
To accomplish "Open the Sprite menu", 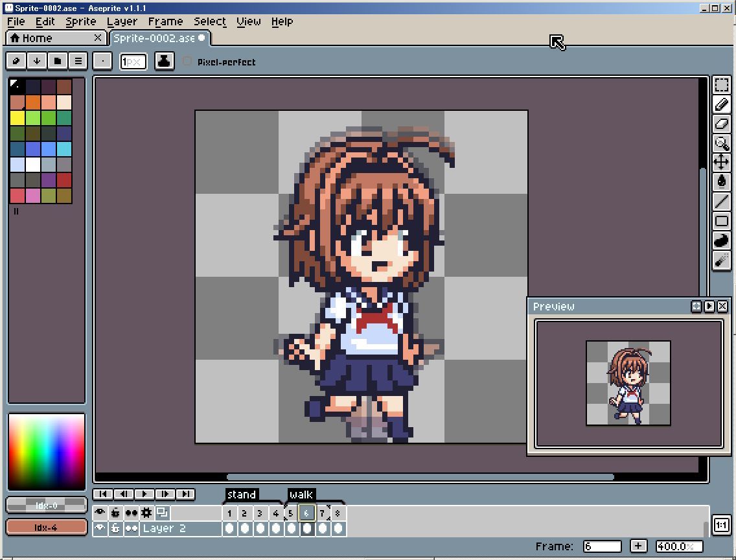I will coord(80,21).
